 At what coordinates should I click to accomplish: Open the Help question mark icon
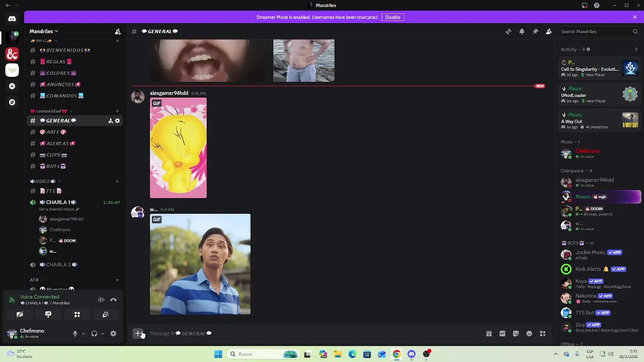(x=597, y=6)
